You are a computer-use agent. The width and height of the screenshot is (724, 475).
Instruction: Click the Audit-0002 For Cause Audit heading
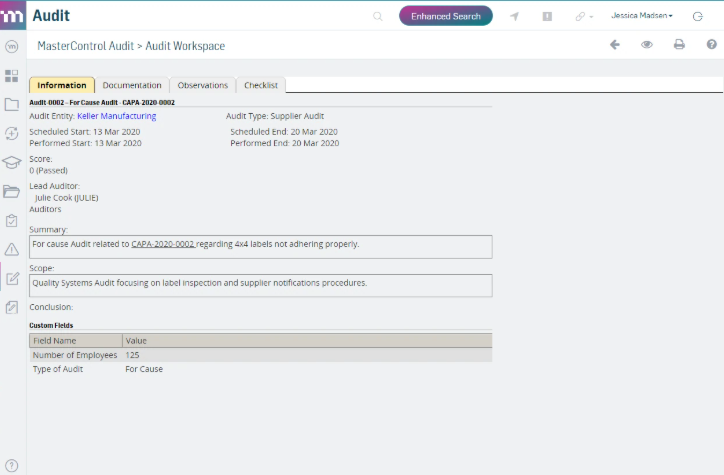point(102,102)
